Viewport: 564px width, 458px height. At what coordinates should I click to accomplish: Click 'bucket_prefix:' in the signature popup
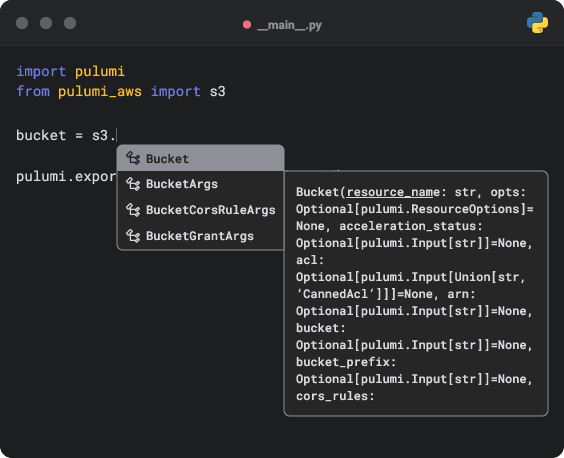(346, 362)
